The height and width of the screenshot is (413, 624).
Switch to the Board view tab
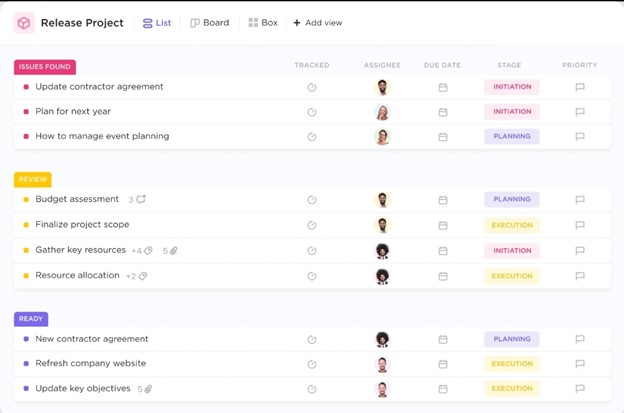coord(209,23)
